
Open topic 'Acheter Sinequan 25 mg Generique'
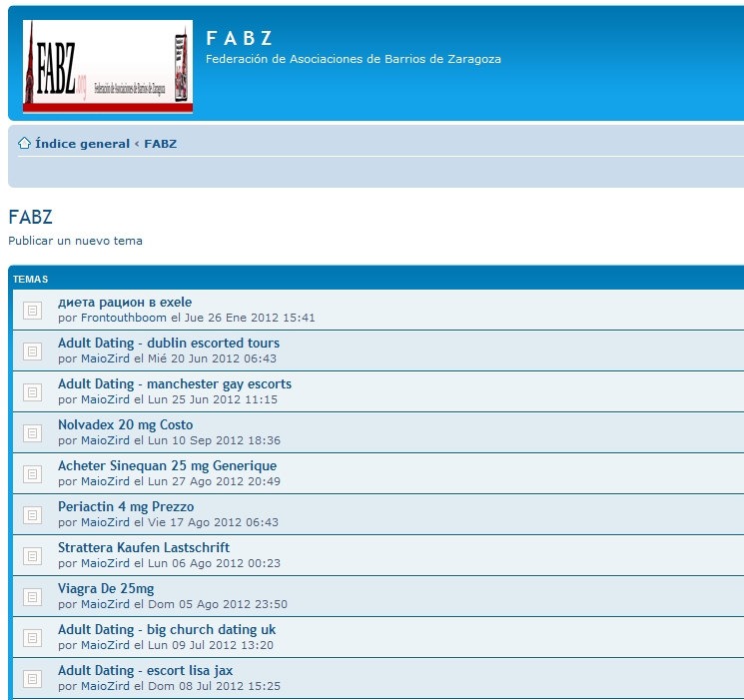tap(167, 465)
